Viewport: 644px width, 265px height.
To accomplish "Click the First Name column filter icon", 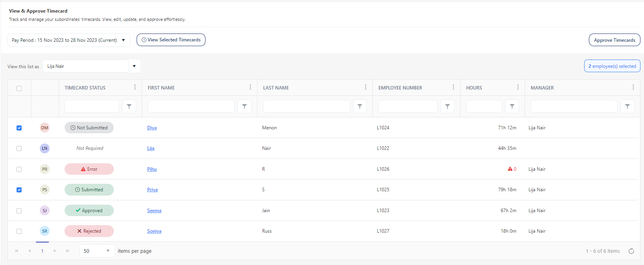I will (x=244, y=106).
